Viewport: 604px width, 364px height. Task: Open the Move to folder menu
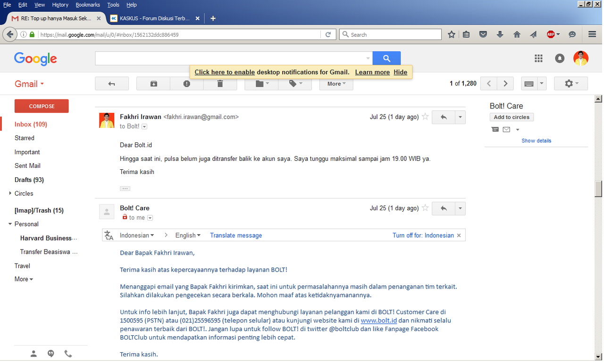[x=261, y=83]
